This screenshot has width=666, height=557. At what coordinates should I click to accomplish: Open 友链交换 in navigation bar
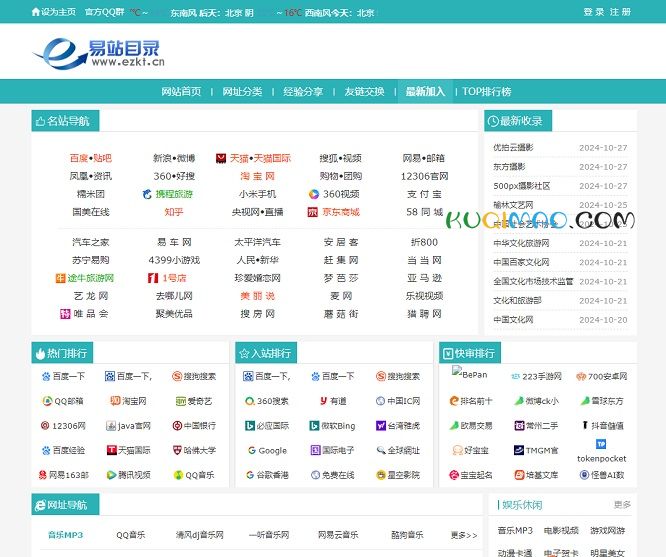[x=364, y=91]
